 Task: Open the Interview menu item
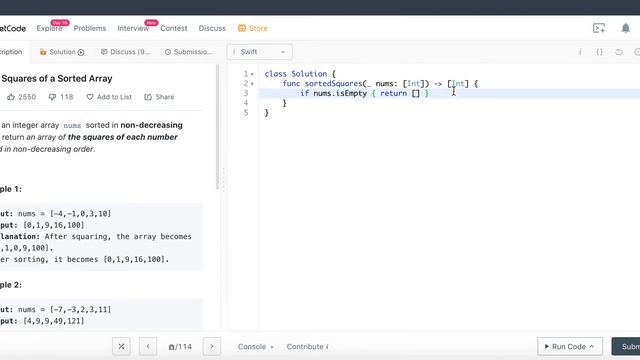(133, 28)
